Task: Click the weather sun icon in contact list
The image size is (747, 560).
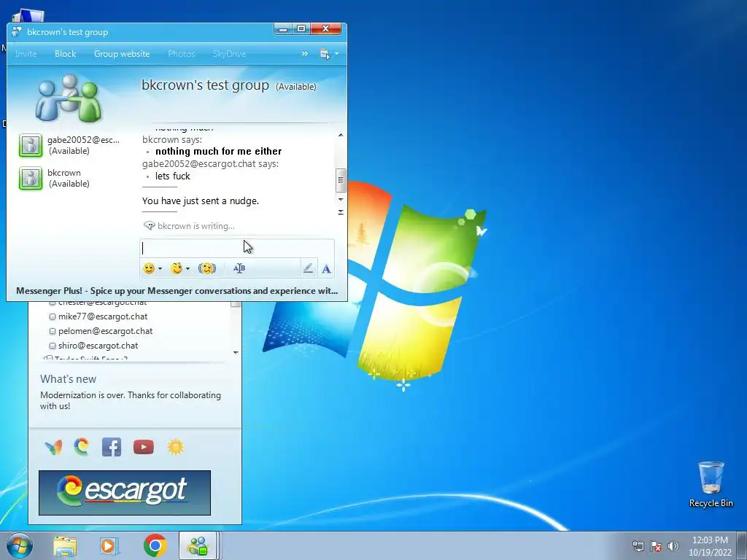Action: 175,447
